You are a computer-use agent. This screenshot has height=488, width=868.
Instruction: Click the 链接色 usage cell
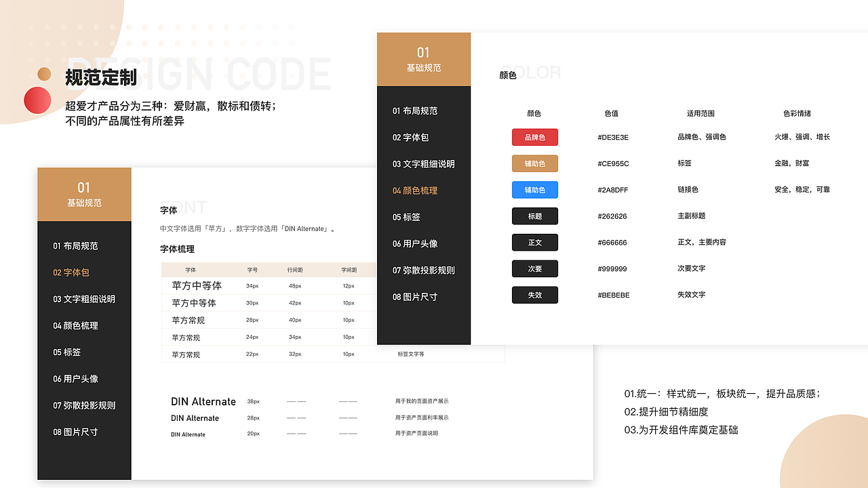point(688,189)
